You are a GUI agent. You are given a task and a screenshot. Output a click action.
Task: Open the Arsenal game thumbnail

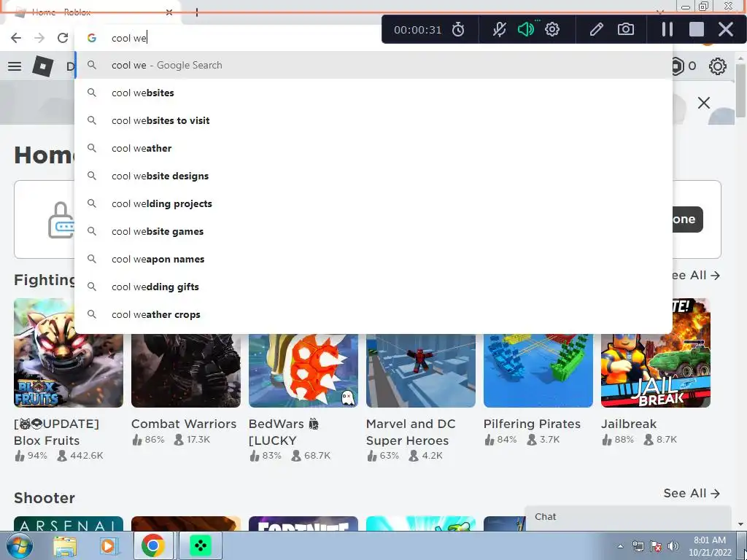point(68,524)
